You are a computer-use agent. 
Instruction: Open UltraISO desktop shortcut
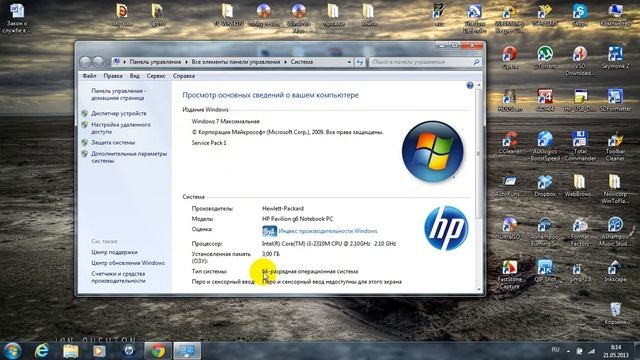(510, 228)
